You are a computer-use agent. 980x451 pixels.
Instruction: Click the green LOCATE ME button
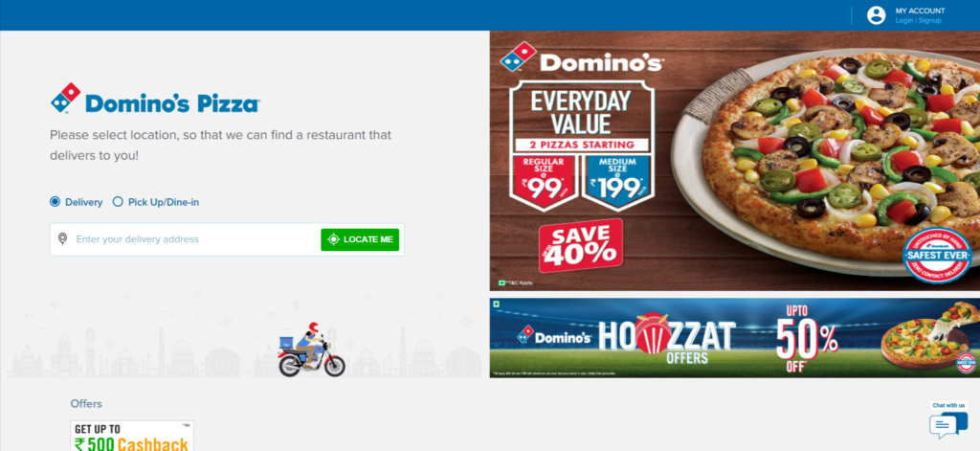(360, 239)
